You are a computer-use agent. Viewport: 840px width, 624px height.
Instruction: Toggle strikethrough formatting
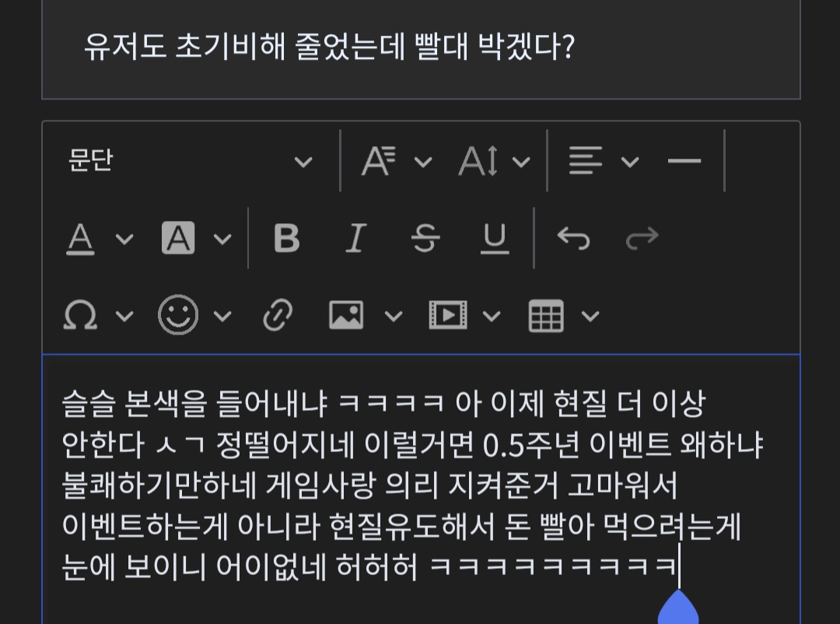tap(425, 237)
